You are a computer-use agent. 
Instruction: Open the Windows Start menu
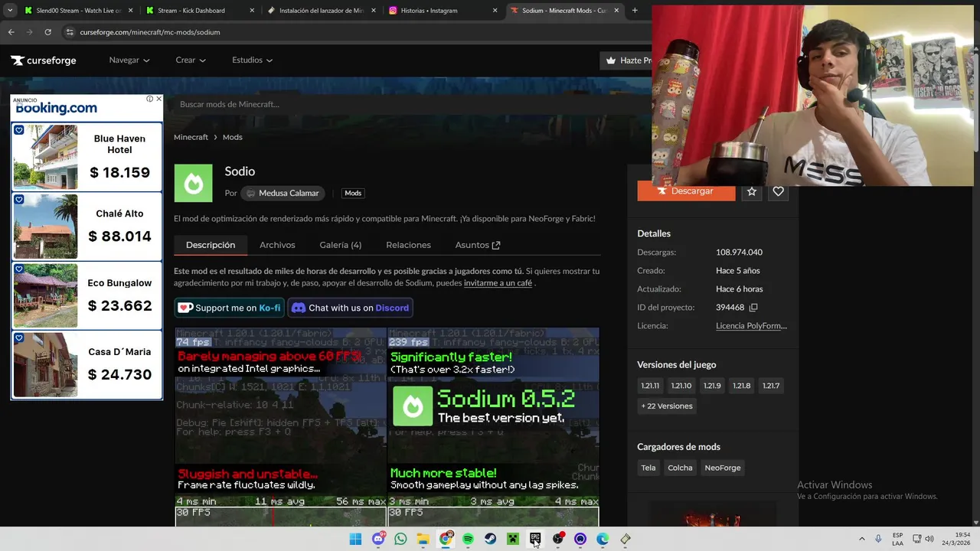coord(355,540)
